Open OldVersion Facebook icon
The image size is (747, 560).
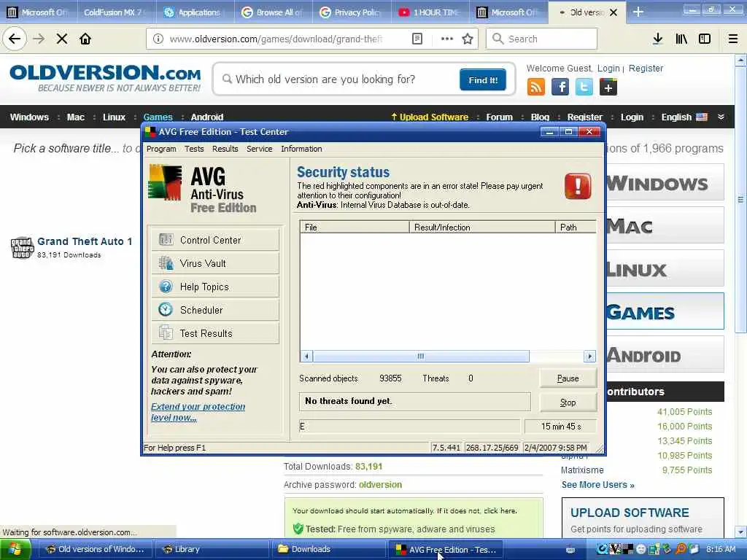click(x=560, y=87)
